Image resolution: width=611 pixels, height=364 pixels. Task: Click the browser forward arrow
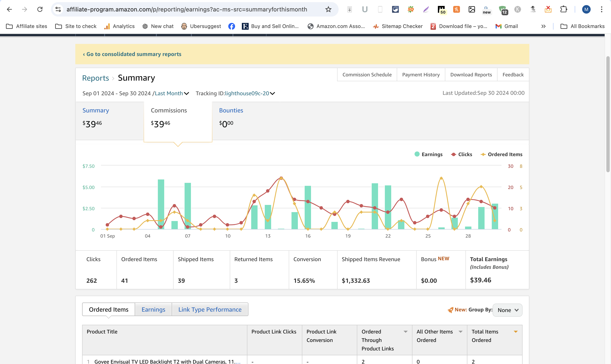25,9
